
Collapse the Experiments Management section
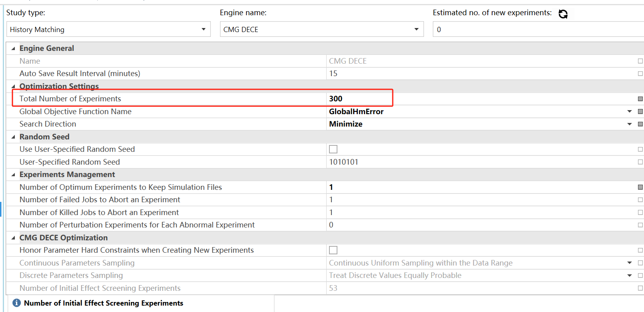[13, 175]
